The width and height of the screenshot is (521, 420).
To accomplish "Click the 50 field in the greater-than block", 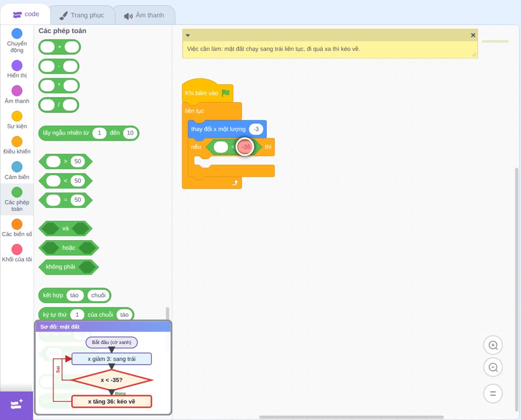I will click(x=78, y=162).
